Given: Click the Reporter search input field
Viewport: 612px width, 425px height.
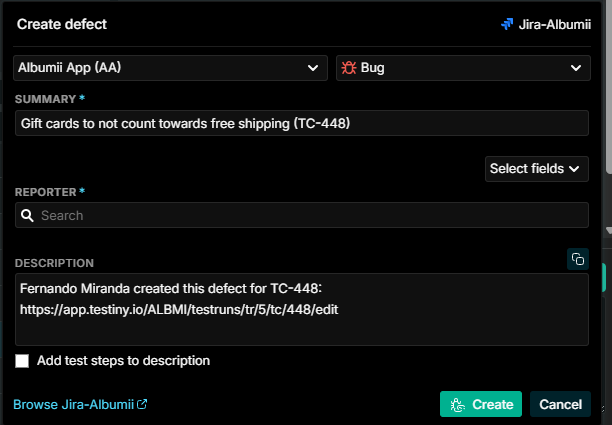Looking at the screenshot, I should click(x=302, y=215).
